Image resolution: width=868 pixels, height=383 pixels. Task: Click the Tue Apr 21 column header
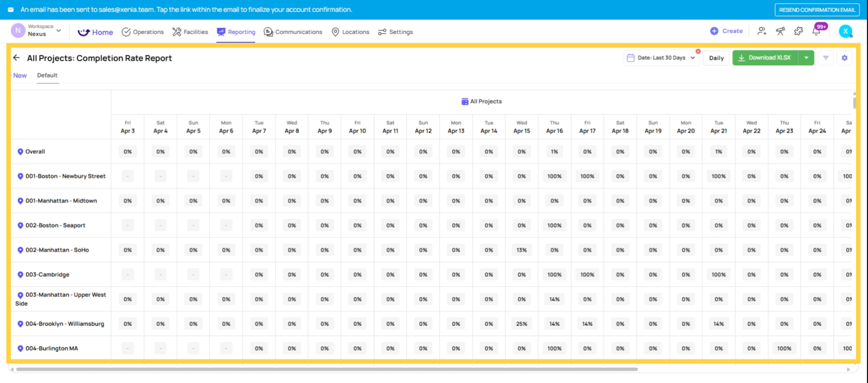[x=719, y=127]
